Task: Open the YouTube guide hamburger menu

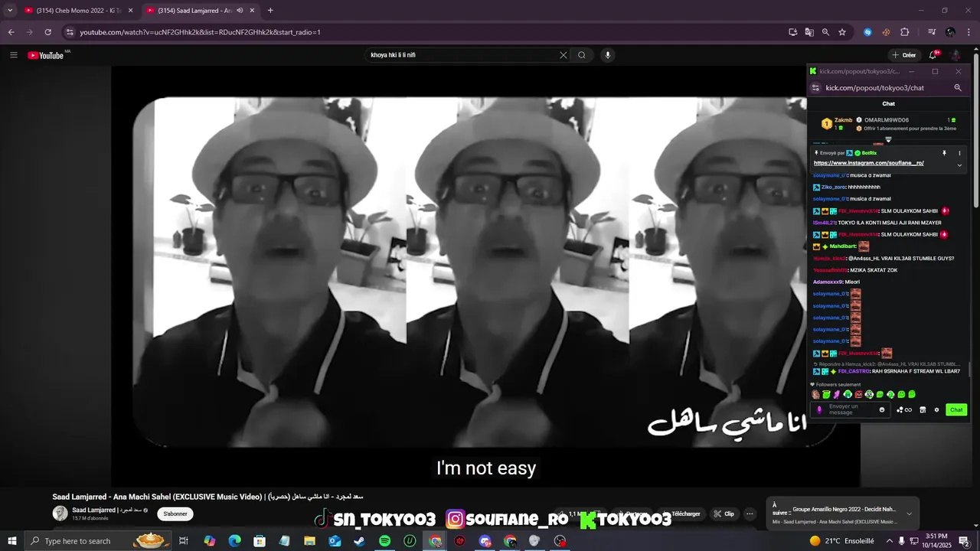Action: (x=14, y=55)
